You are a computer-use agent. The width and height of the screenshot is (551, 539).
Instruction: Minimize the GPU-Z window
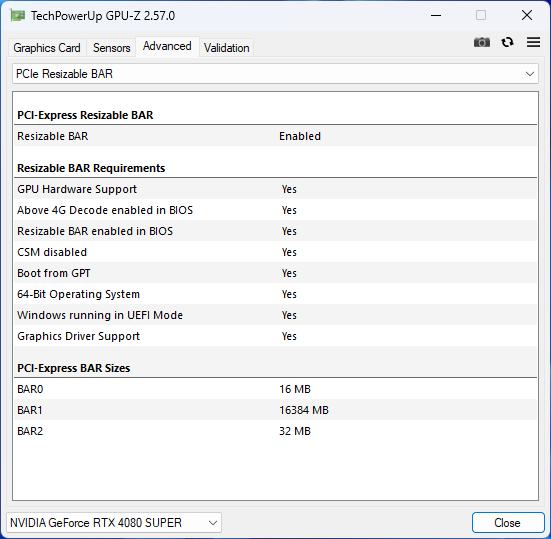point(436,15)
